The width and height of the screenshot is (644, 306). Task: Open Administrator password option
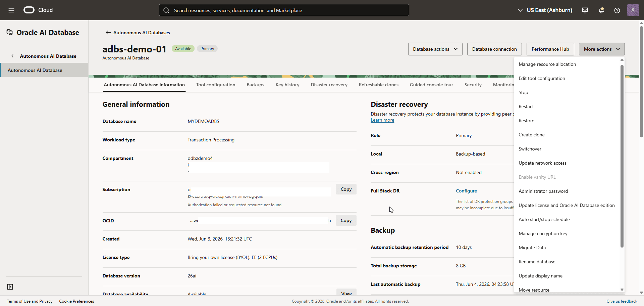[x=567, y=191]
